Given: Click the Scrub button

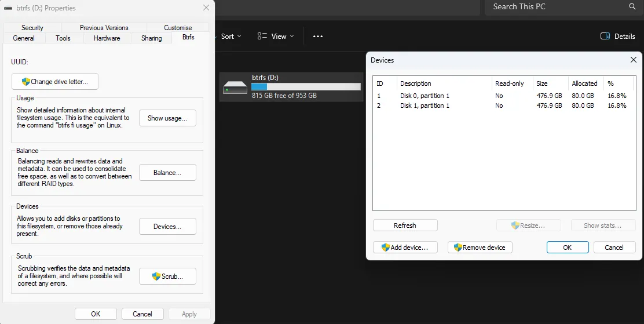Looking at the screenshot, I should click(x=167, y=276).
